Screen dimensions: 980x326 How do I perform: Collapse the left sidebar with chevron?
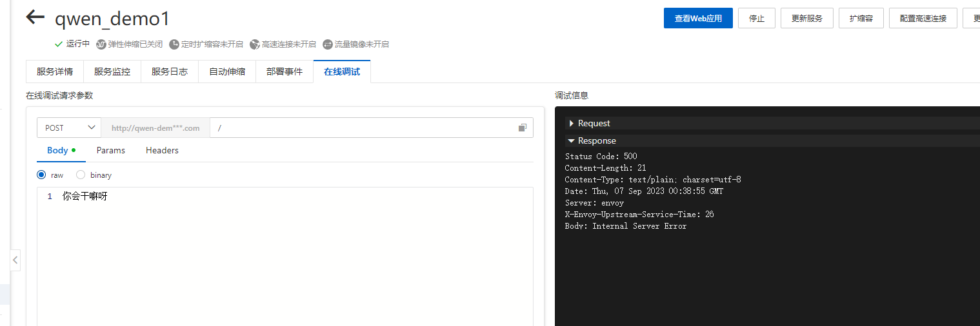pyautogui.click(x=15, y=261)
